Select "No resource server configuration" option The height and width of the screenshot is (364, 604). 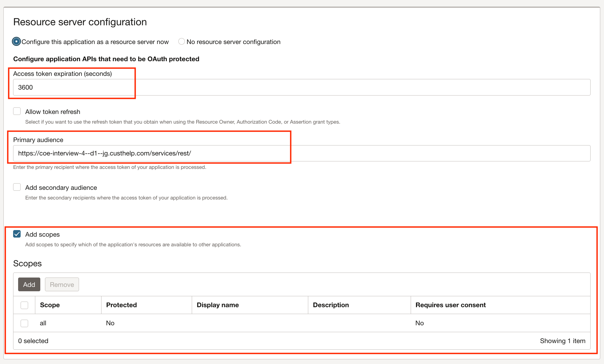[181, 41]
